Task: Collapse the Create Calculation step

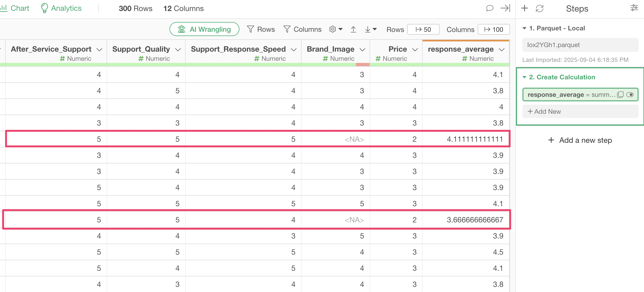Action: coord(524,77)
